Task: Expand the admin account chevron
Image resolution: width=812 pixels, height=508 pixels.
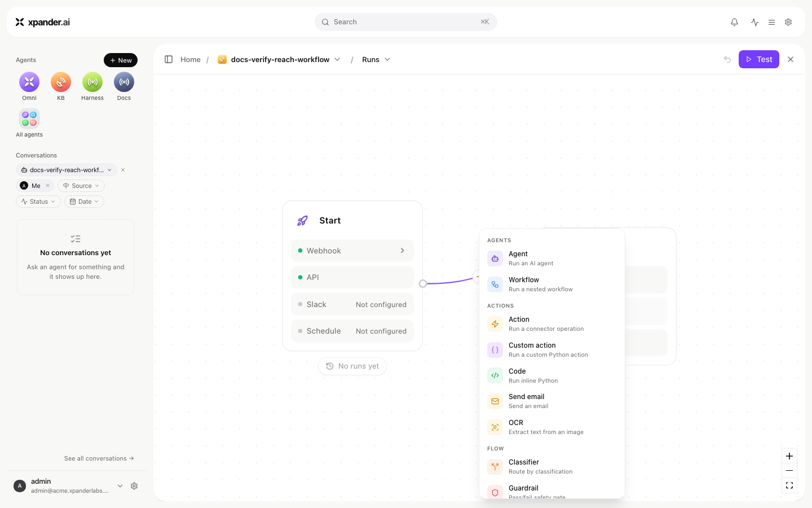Action: pyautogui.click(x=120, y=486)
